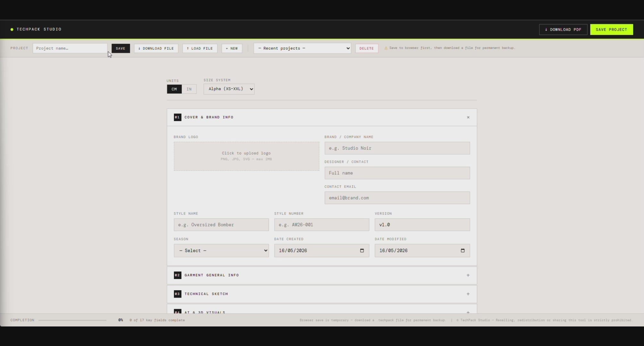Focus the Style Name field

pos(221,225)
